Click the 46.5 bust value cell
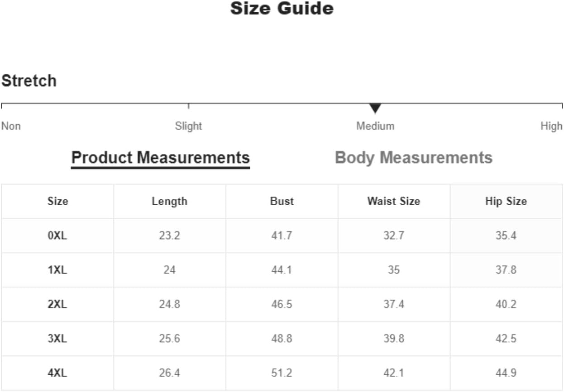This screenshot has width=564, height=392. [282, 304]
